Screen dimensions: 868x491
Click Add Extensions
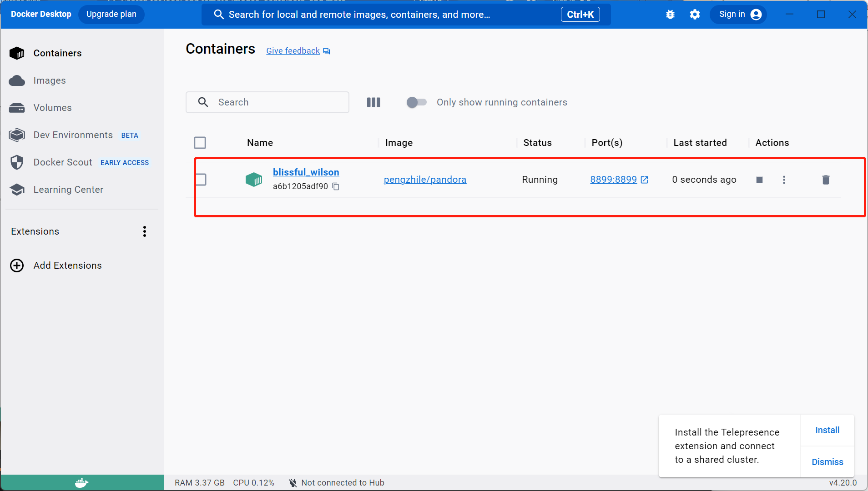tap(68, 266)
